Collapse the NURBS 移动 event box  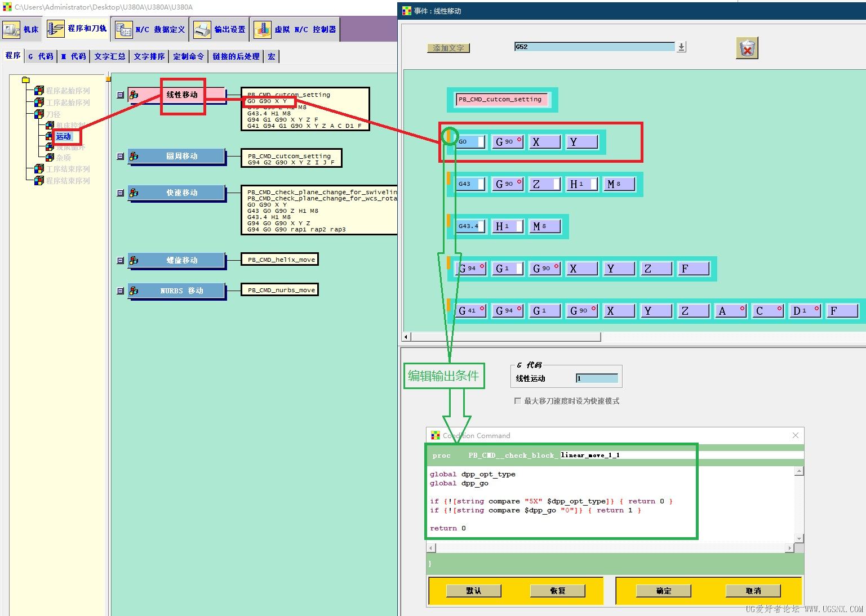click(x=120, y=291)
